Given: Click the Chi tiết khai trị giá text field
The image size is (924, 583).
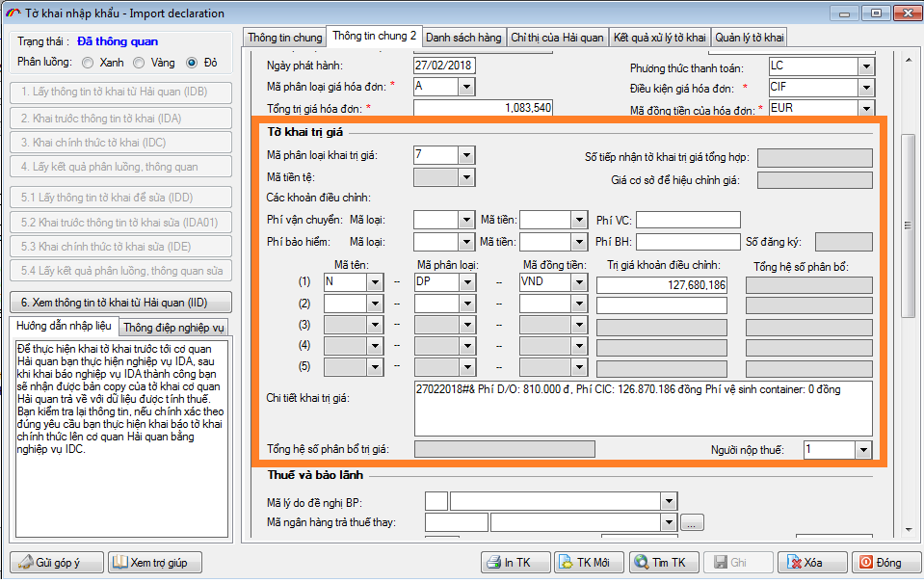Looking at the screenshot, I should (x=643, y=408).
